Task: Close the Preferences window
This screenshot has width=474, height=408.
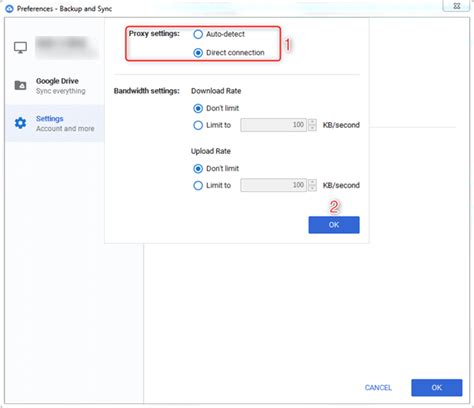Action: pyautogui.click(x=457, y=6)
